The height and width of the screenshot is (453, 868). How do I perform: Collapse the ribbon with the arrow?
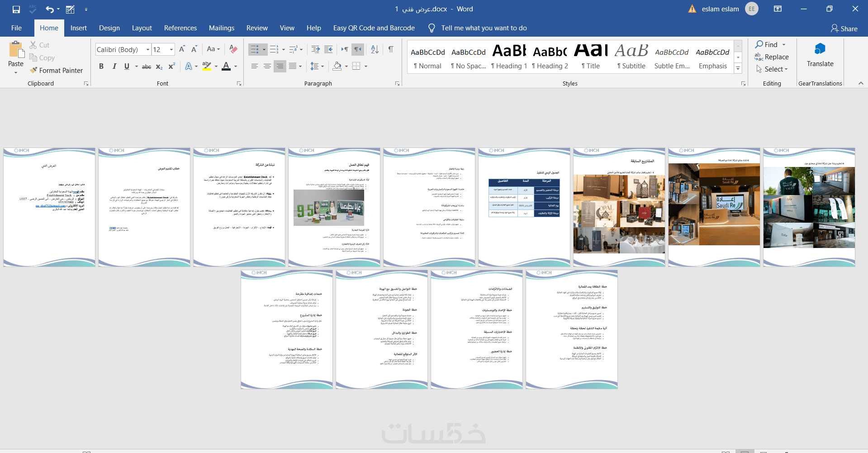tap(861, 83)
